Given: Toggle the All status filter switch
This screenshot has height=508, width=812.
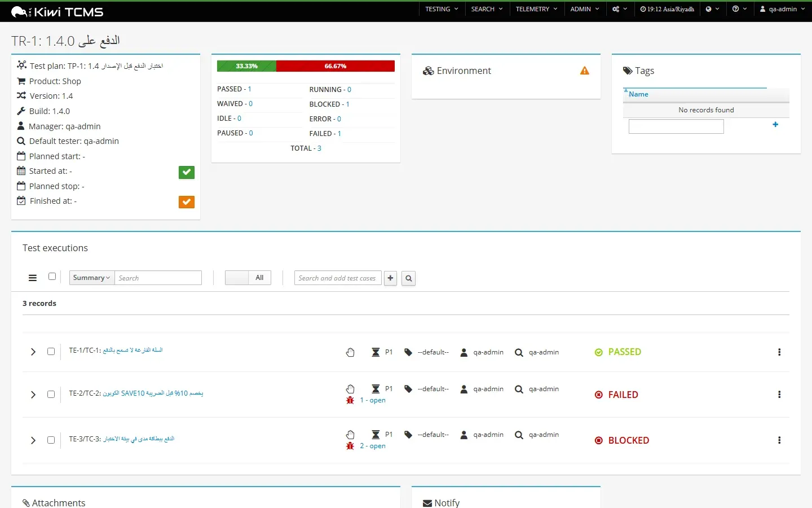Looking at the screenshot, I should (x=248, y=278).
